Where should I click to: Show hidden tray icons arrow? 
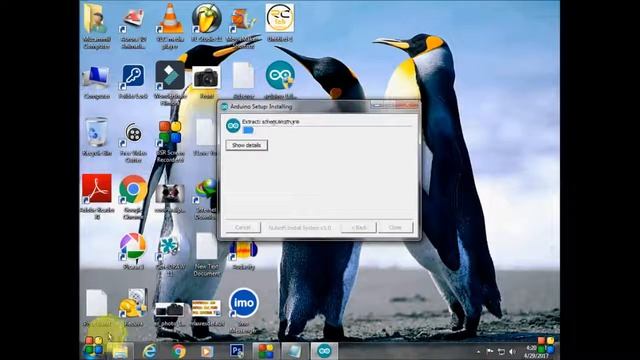click(478, 351)
